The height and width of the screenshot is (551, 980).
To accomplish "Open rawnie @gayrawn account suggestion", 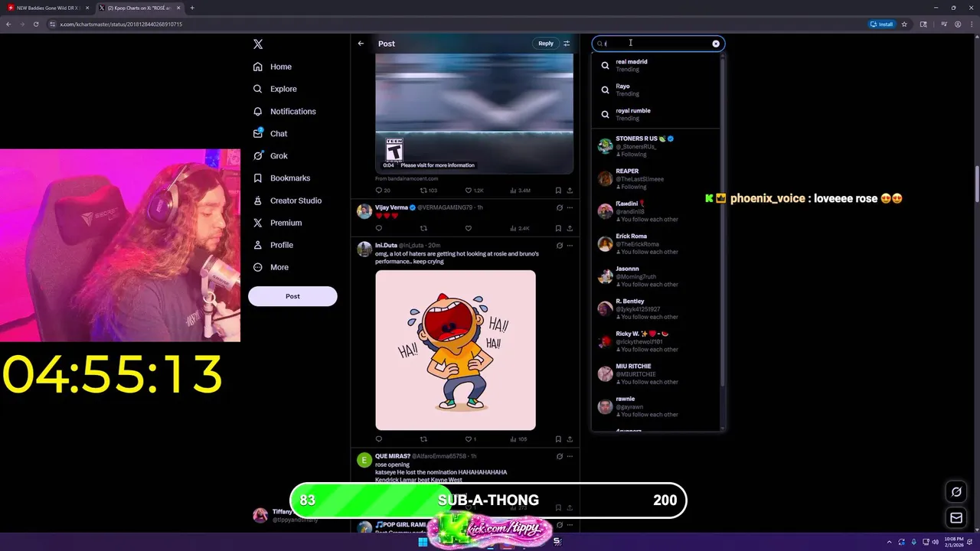I will point(657,406).
